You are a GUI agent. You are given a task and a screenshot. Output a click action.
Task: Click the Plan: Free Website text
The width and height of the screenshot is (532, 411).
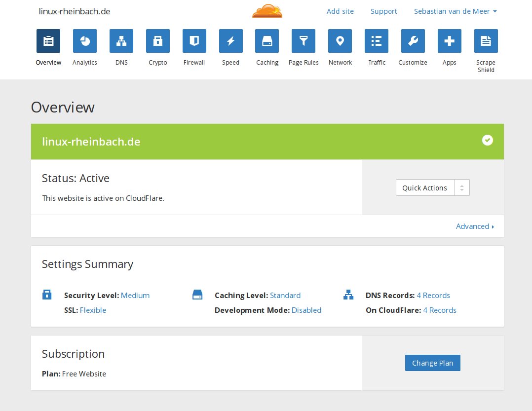[74, 374]
